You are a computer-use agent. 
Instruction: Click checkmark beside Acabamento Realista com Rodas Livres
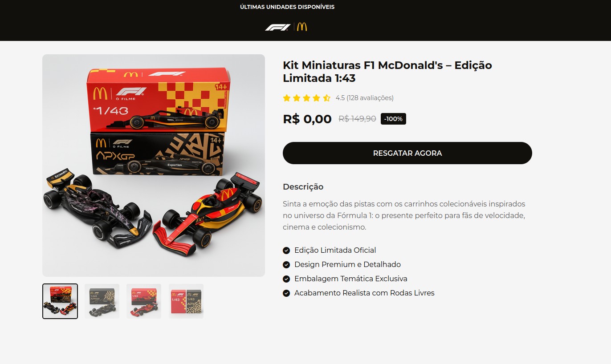(x=286, y=293)
